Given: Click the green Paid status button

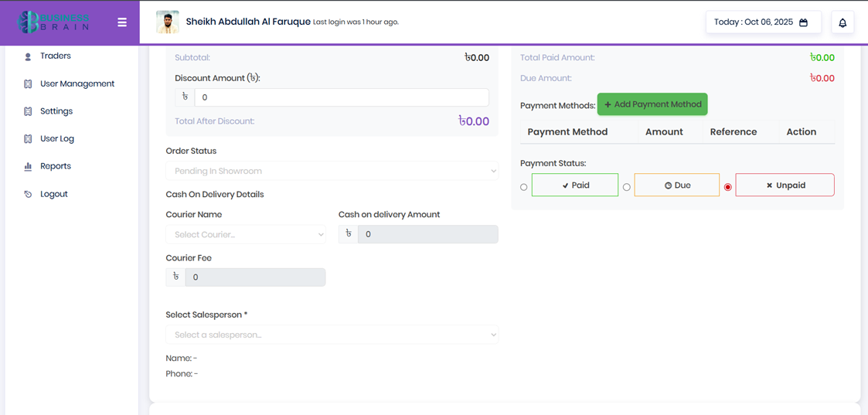Looking at the screenshot, I should [575, 185].
